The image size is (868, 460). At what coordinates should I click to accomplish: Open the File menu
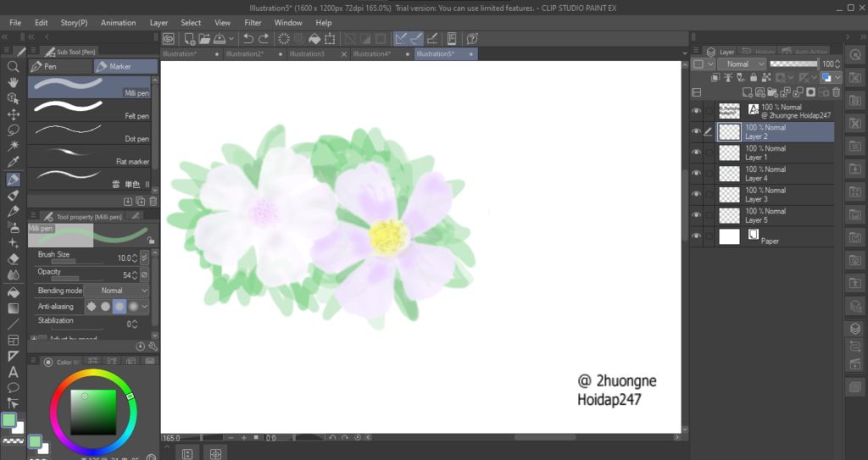click(x=15, y=23)
